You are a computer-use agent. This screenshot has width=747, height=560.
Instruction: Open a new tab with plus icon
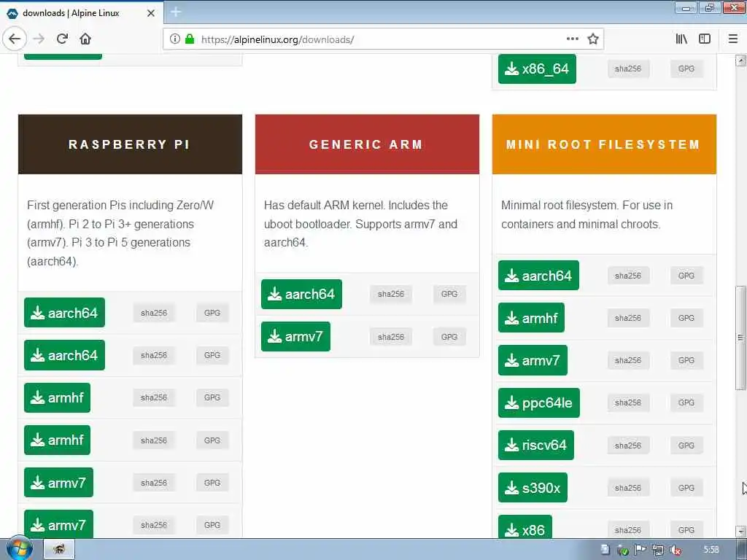pos(176,12)
